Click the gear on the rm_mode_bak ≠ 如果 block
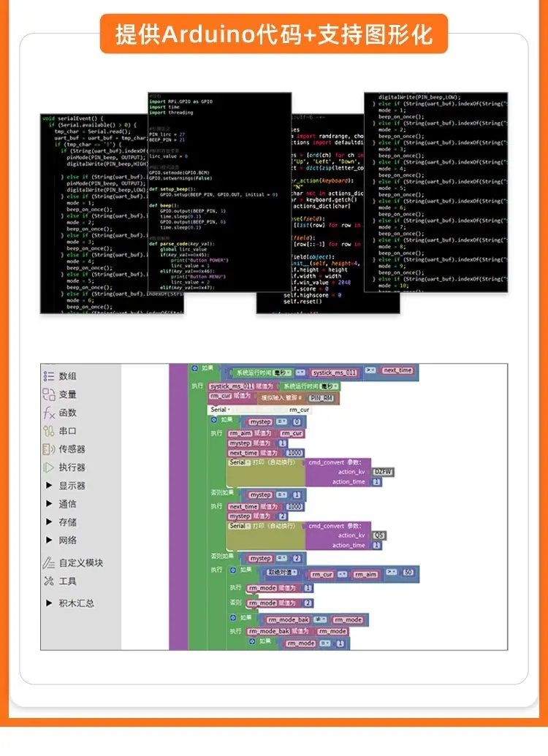The image size is (548, 756). [x=233, y=618]
